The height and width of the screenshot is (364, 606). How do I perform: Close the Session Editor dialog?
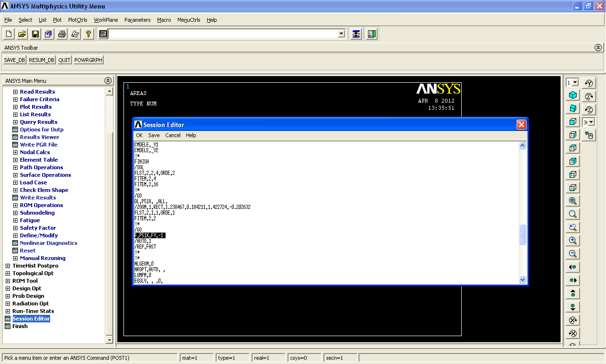click(521, 125)
